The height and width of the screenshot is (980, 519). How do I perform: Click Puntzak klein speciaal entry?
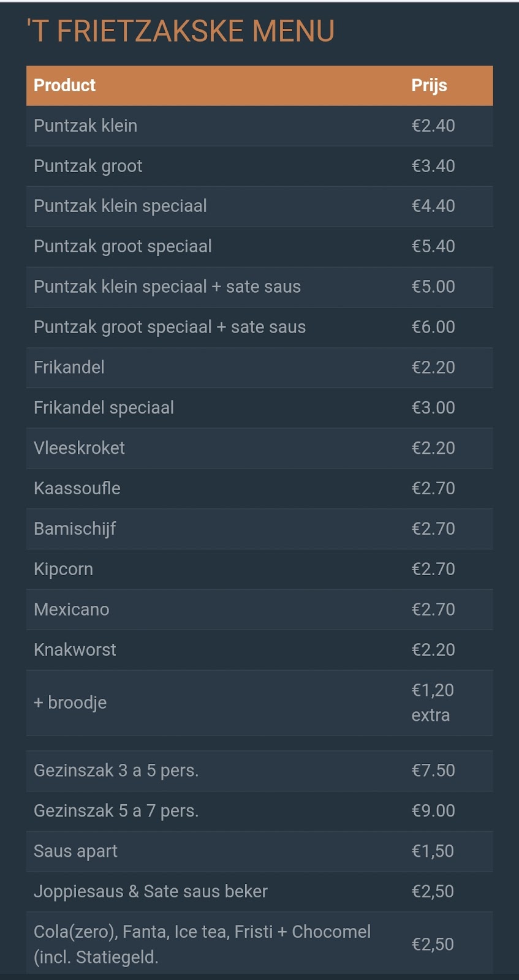(259, 206)
